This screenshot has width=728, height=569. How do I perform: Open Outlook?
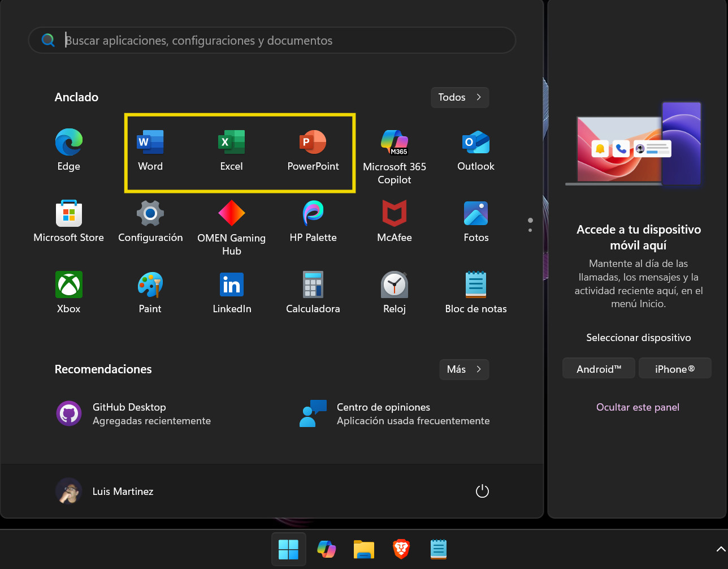pos(475,149)
